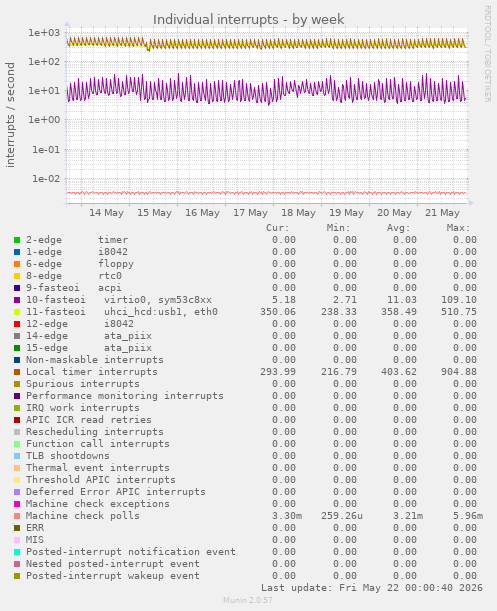
Task: Click the salmon Machine check polls swatch
Action: pos(17,516)
